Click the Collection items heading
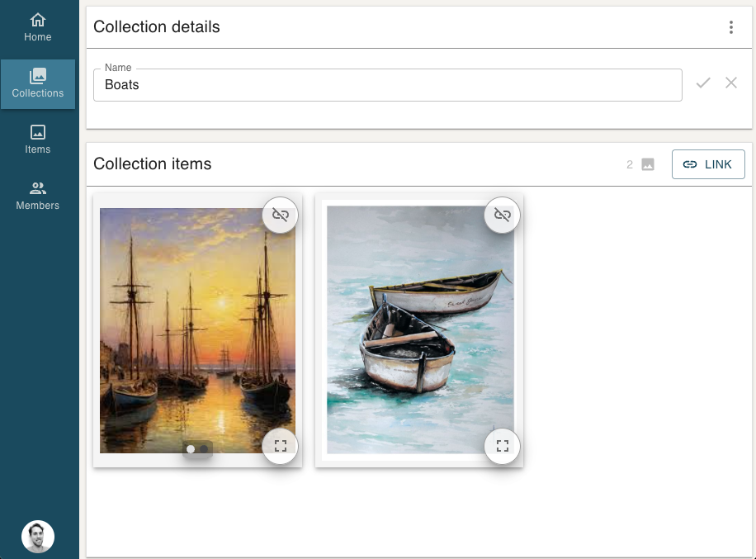Image resolution: width=756 pixels, height=559 pixels. tap(153, 164)
